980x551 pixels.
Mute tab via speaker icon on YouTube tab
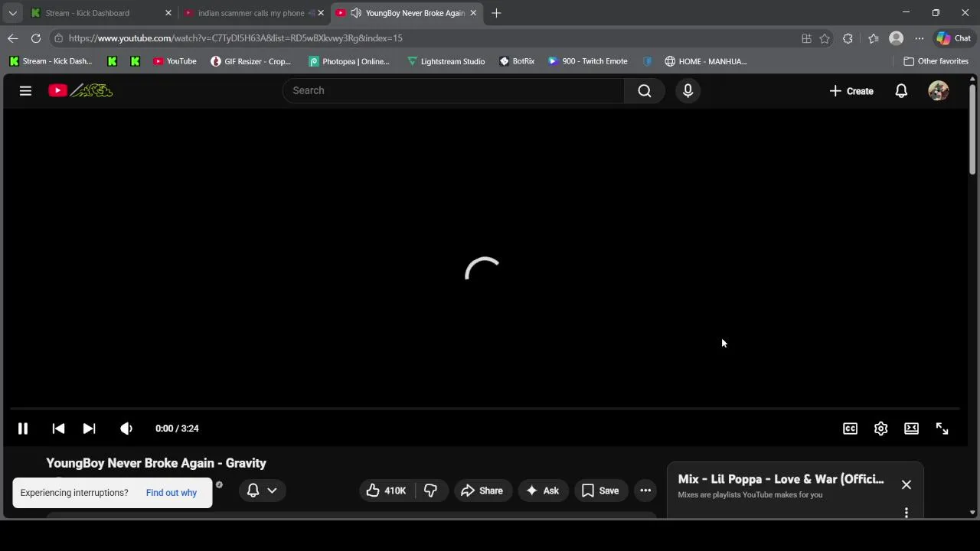[x=356, y=13]
